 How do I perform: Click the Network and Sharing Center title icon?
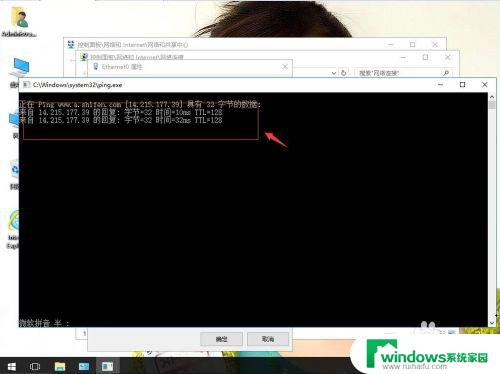(x=71, y=44)
